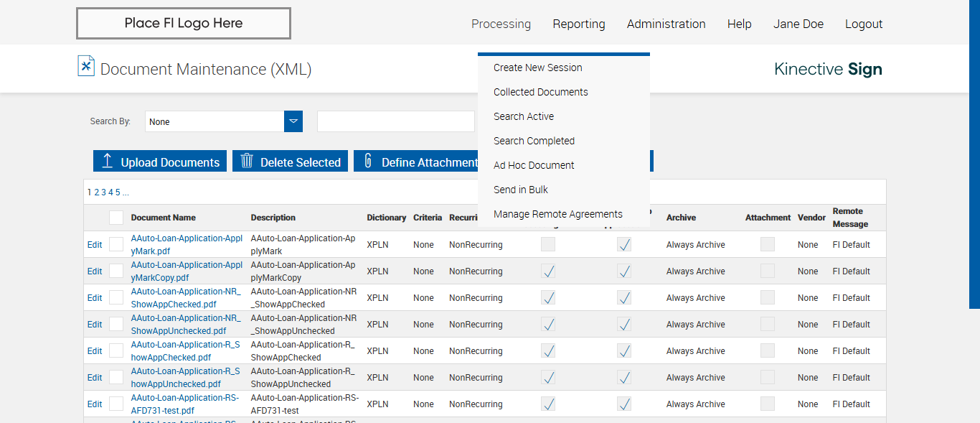Click the Logout link

[864, 24]
